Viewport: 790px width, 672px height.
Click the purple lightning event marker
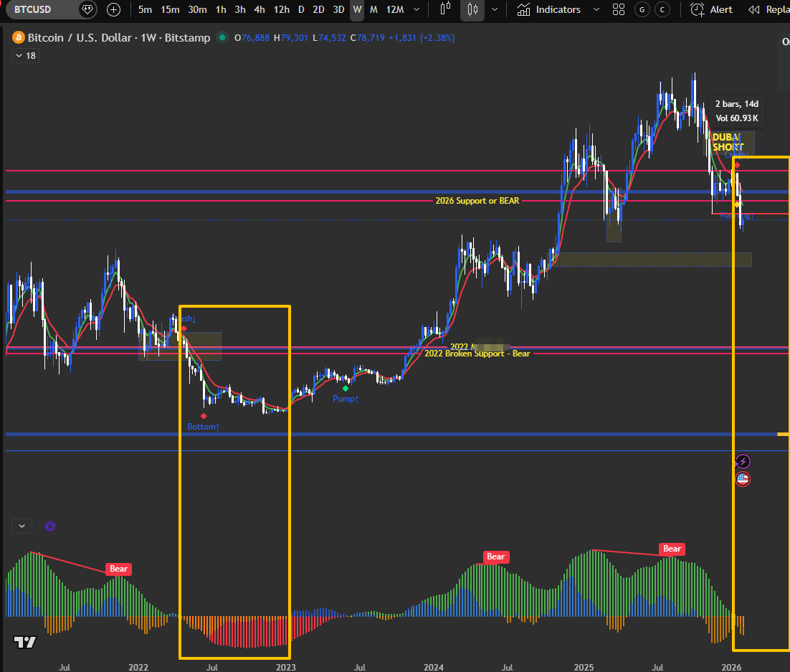tap(743, 461)
